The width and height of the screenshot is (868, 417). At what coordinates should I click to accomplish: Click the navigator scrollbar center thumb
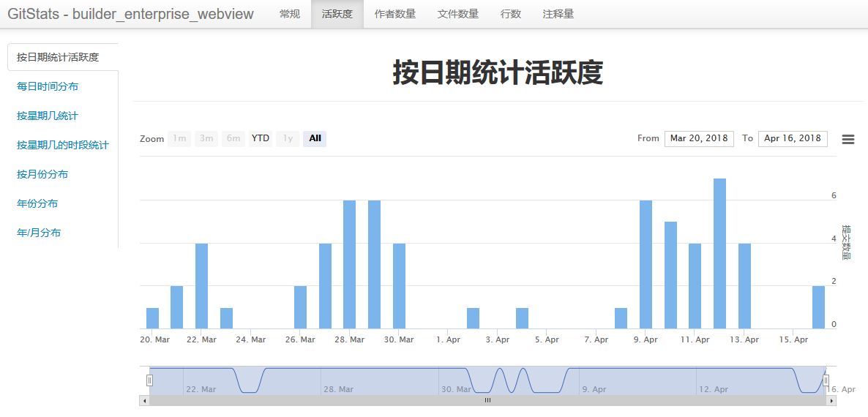point(487,401)
